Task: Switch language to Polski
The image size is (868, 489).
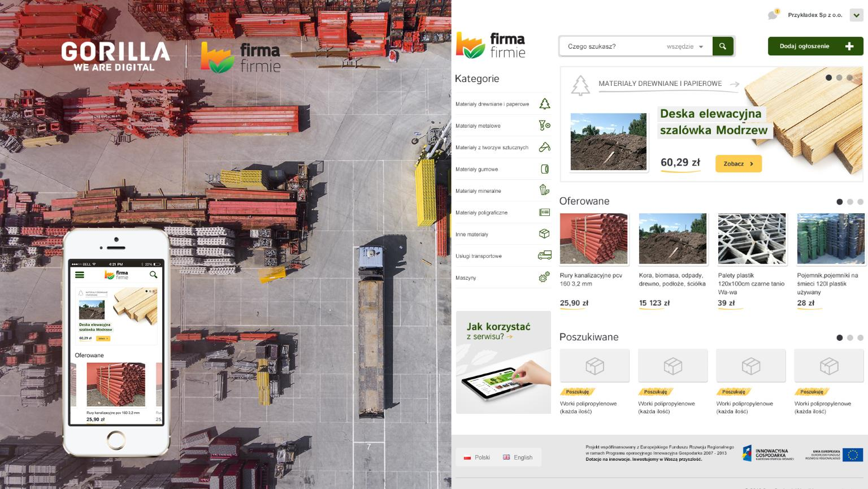Action: pyautogui.click(x=477, y=457)
